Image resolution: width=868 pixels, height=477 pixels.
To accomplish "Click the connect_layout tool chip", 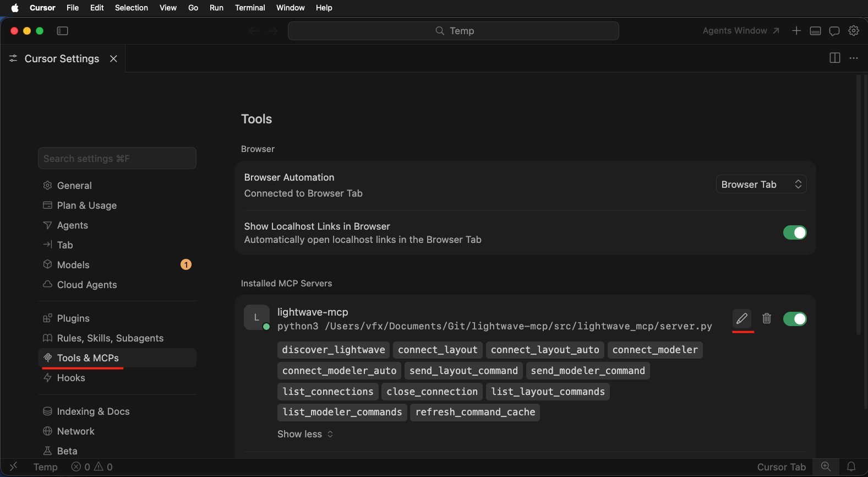I will 438,350.
